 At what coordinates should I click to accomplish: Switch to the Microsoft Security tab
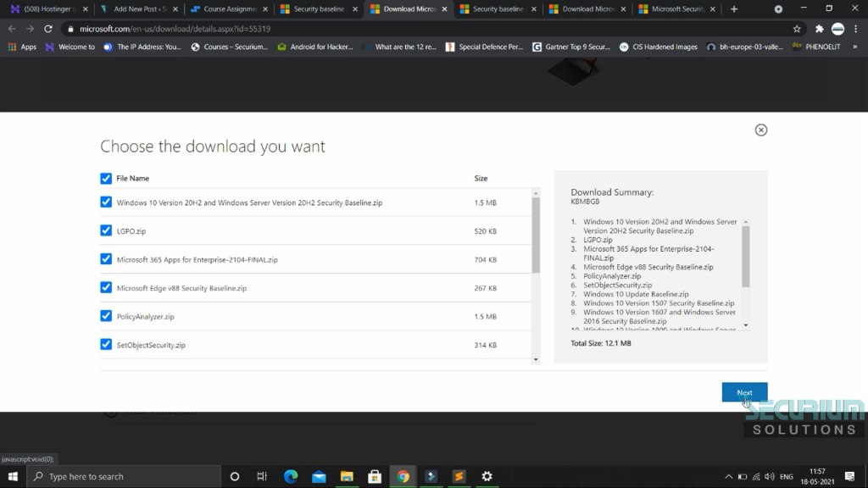[x=676, y=8]
